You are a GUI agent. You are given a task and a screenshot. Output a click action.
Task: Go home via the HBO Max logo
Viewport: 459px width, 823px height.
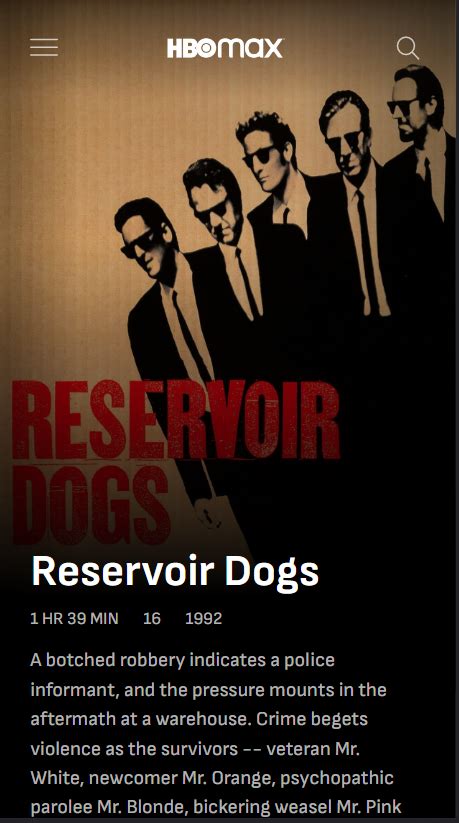(225, 48)
